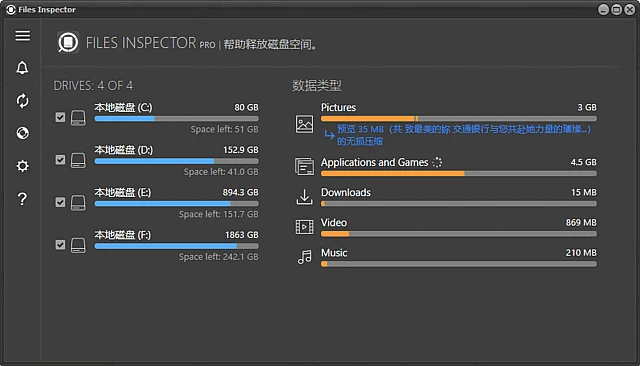The width and height of the screenshot is (640, 366).
Task: Close the Files Inspector window
Action: [x=630, y=9]
